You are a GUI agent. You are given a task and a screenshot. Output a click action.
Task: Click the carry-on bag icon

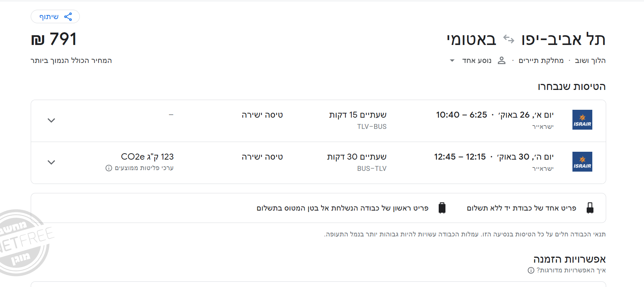pos(590,208)
